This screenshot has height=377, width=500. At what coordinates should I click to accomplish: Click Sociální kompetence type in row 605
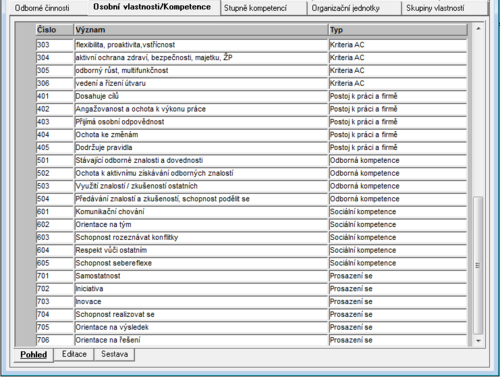tap(398, 263)
